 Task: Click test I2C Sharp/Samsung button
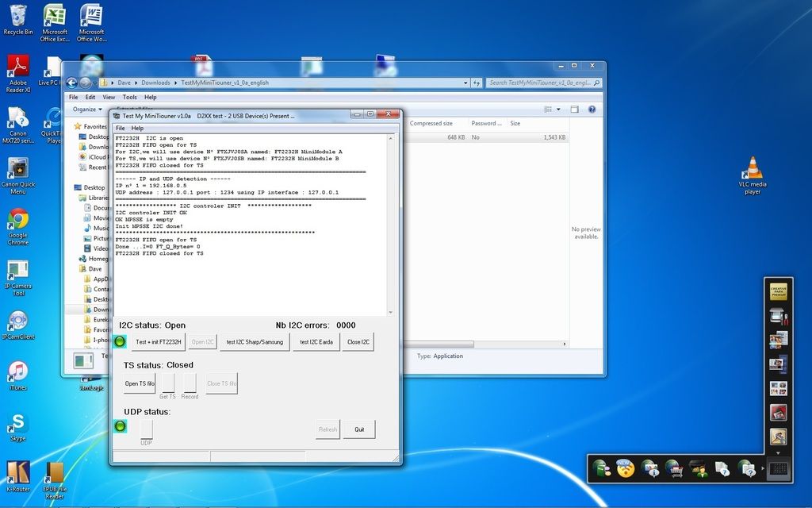click(255, 342)
